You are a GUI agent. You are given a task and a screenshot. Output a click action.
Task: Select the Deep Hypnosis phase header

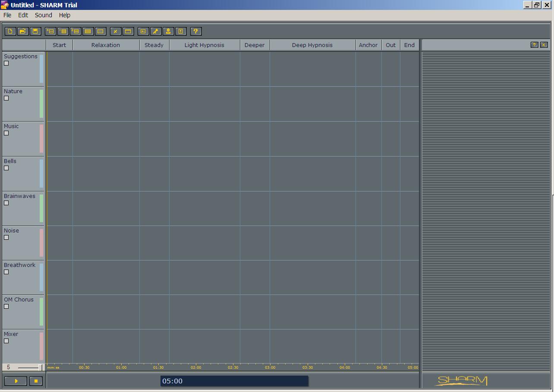point(312,45)
